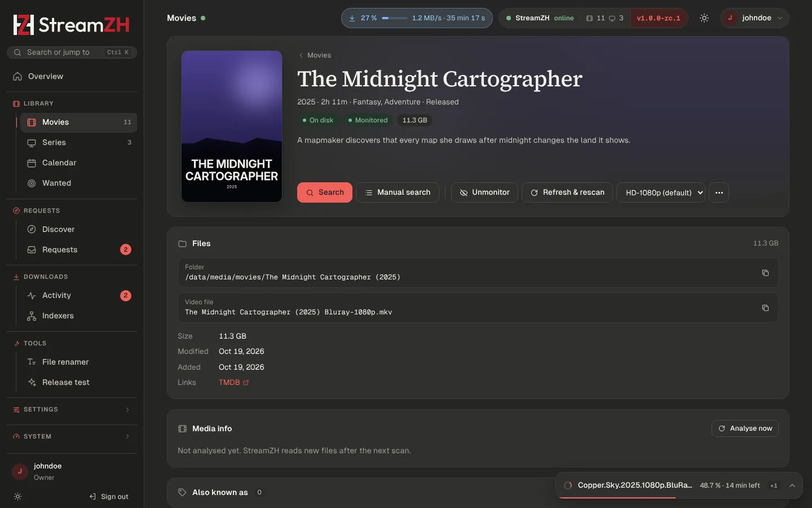Click the +1 more downloads badge

pos(774,485)
